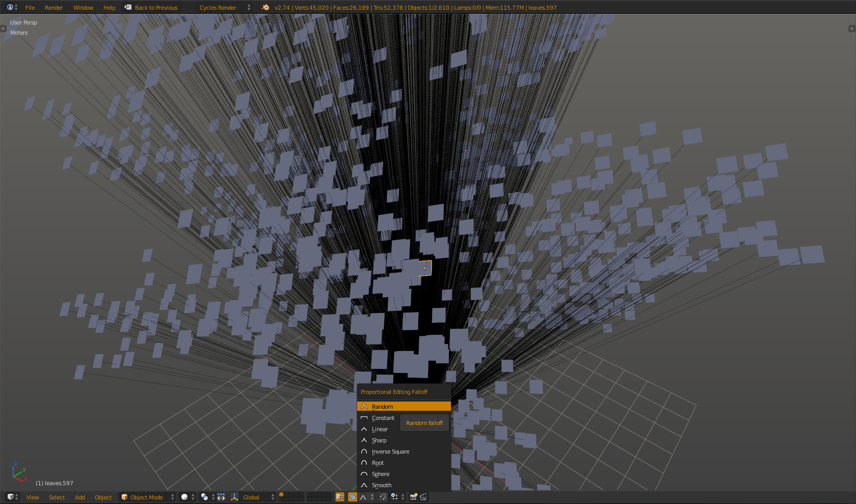Click the Meters unit label
Image resolution: width=856 pixels, height=504 pixels.
coord(19,33)
